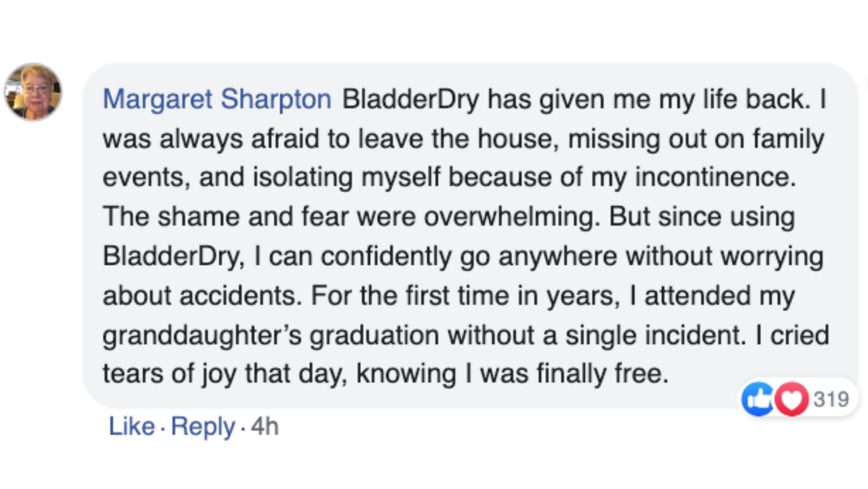Reply to Margaret Sharpton's comment
Viewport: 868px width, 489px height.
(x=203, y=427)
